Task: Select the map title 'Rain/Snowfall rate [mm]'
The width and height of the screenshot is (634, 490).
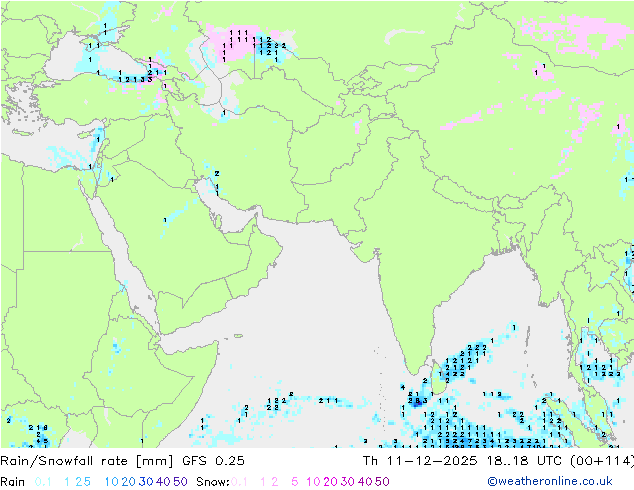Action: [x=87, y=461]
